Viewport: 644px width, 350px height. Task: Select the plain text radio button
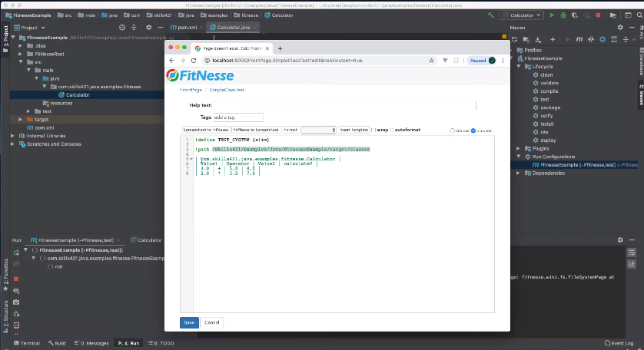coord(473,131)
